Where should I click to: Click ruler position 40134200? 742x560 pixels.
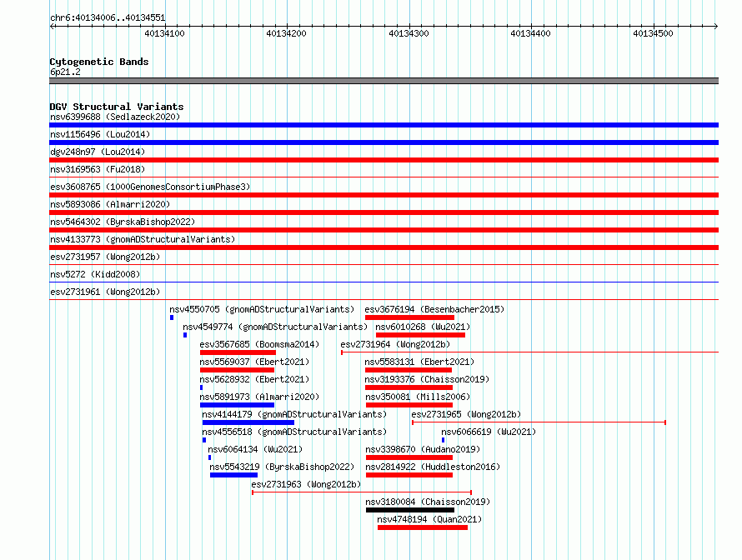[x=286, y=33]
